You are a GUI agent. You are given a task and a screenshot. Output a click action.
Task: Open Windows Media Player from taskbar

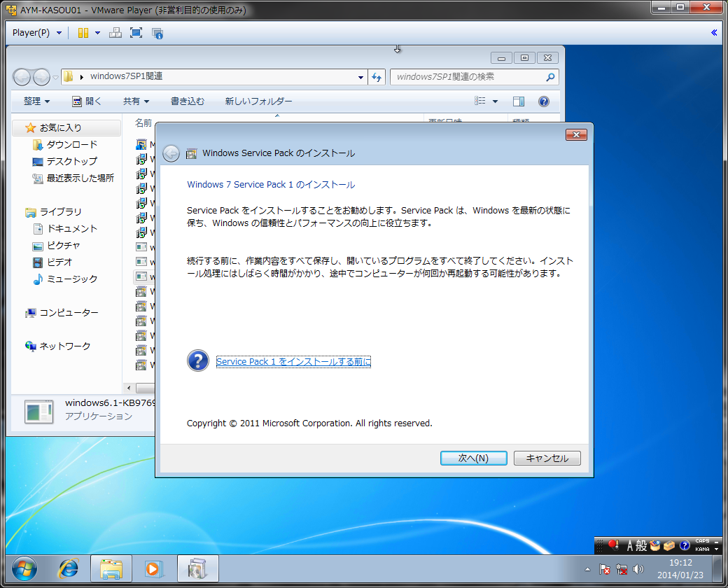pyautogui.click(x=154, y=568)
